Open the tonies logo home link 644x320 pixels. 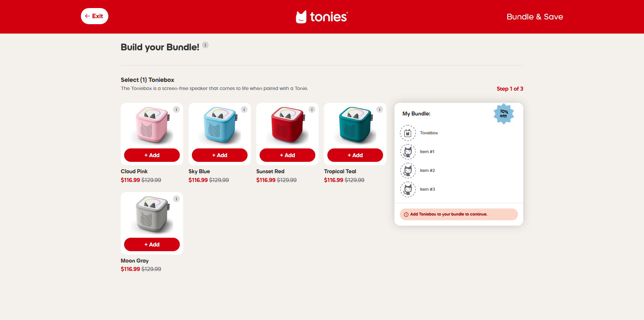pyautogui.click(x=322, y=17)
